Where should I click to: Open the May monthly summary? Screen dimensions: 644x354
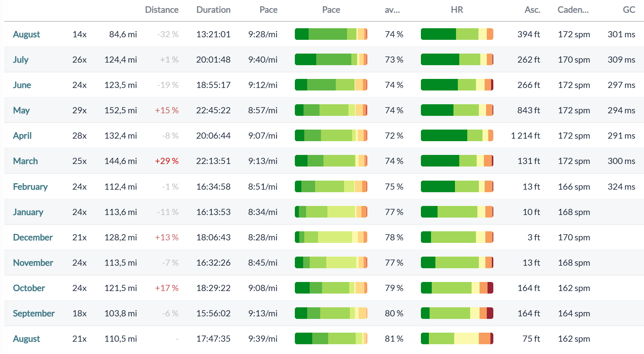[x=21, y=110]
